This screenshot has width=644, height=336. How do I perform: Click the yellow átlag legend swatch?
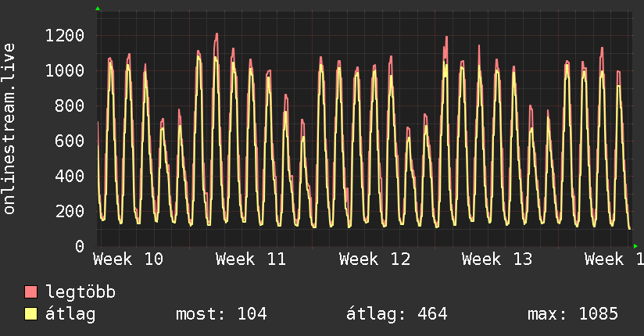30,314
